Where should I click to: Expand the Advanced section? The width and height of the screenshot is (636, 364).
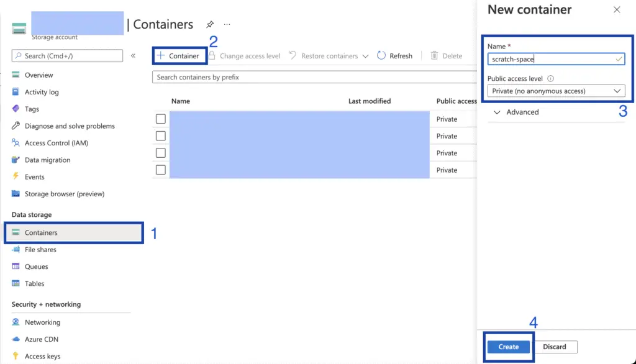pos(516,112)
